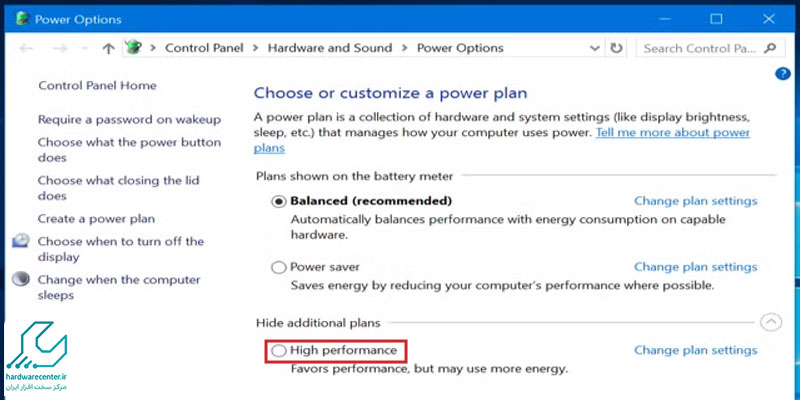Collapse additional plans with chevron button

click(770, 322)
